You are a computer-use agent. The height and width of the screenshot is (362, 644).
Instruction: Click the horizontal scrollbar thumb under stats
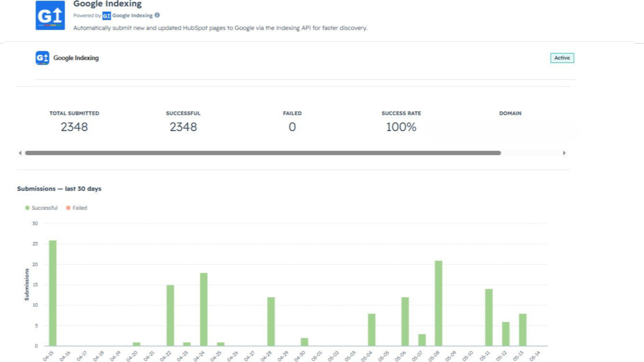pyautogui.click(x=263, y=153)
